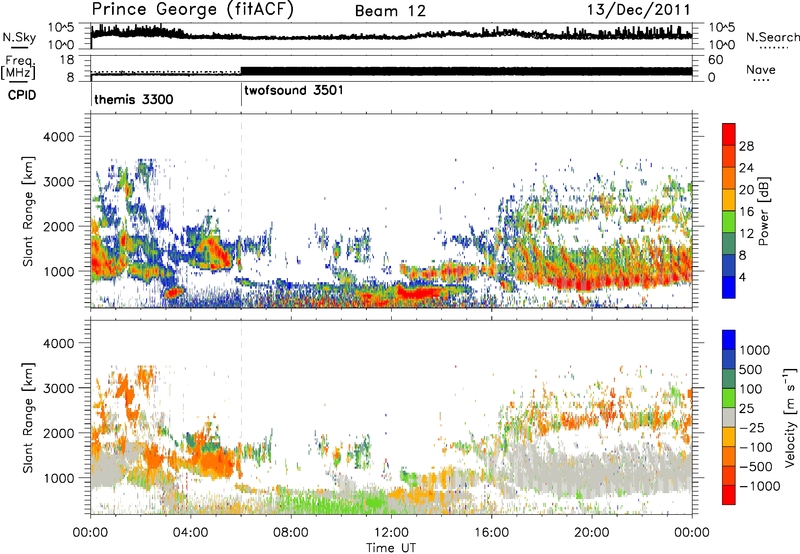Click the 'Slant Range [km]' label of power panel

(x=28, y=211)
